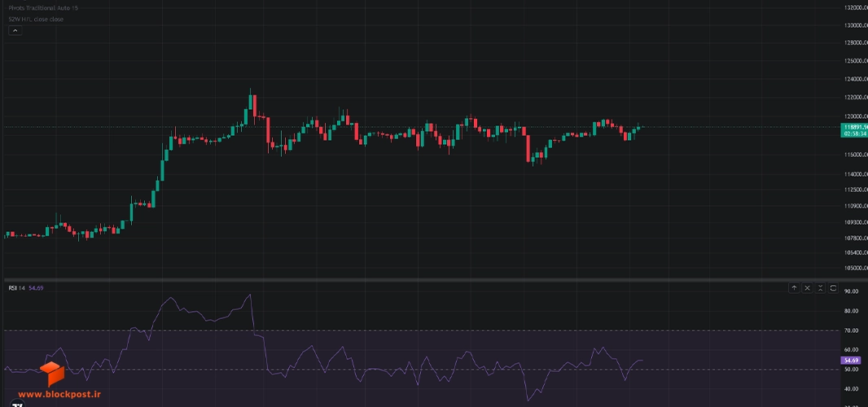868x407 pixels.
Task: Click the 124000 price scale label
Action: 856,79
